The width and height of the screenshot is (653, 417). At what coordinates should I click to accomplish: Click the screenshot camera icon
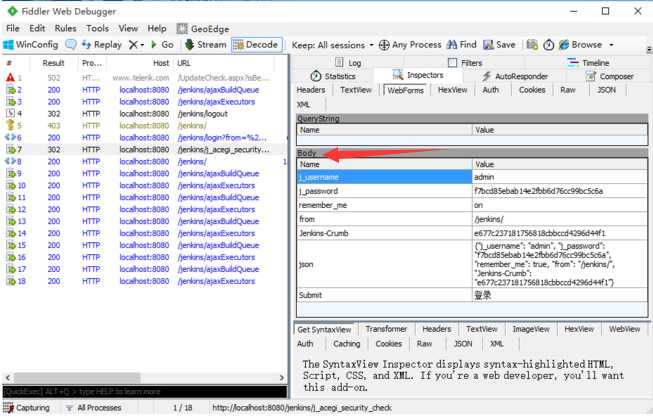click(x=532, y=45)
